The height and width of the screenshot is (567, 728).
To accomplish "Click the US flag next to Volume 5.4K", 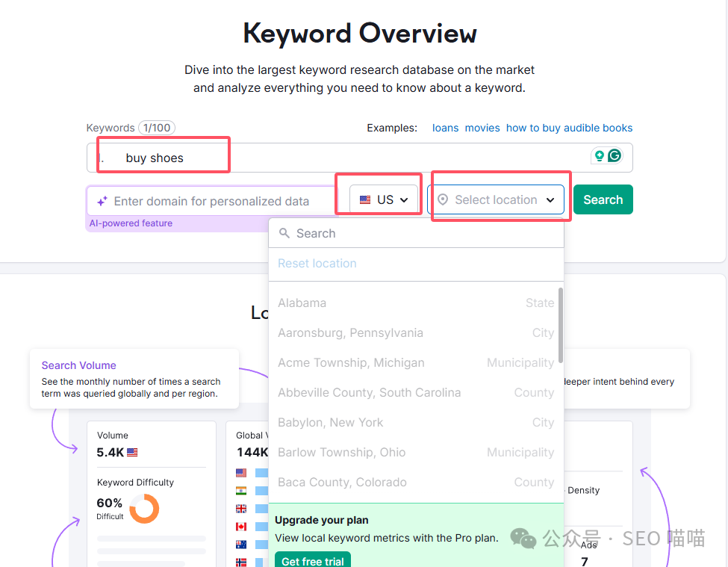I will pos(132,452).
